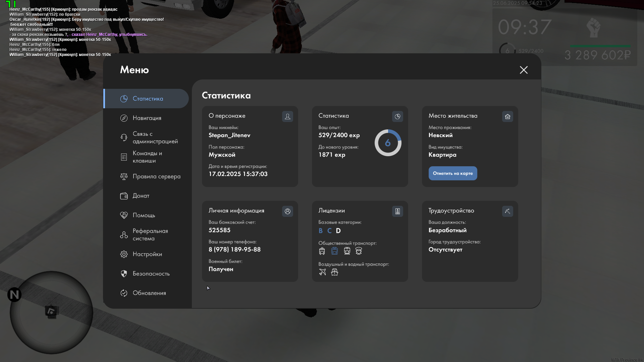
Task: Click residence value Невский
Action: [x=440, y=135]
